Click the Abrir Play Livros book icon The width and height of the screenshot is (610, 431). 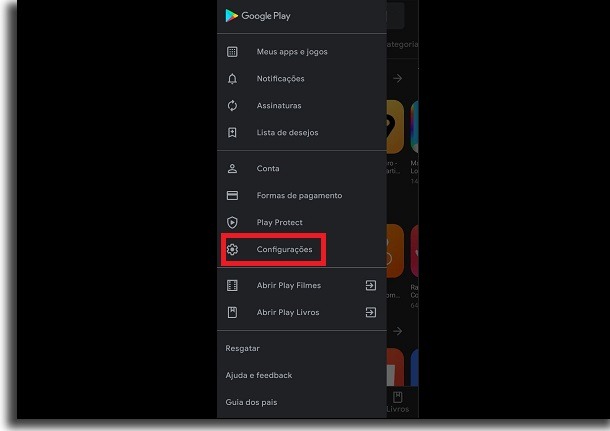(232, 312)
